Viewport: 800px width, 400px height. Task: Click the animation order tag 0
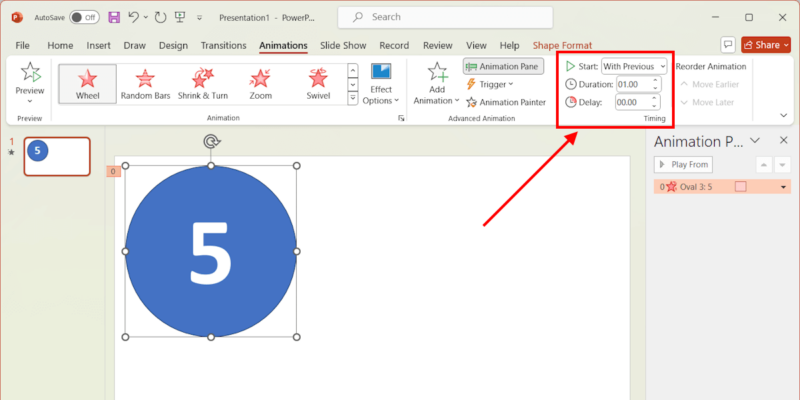click(113, 171)
